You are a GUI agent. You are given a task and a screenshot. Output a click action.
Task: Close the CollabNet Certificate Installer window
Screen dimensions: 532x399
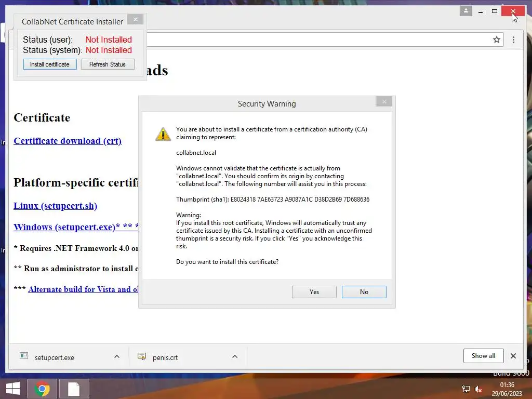tap(136, 19)
